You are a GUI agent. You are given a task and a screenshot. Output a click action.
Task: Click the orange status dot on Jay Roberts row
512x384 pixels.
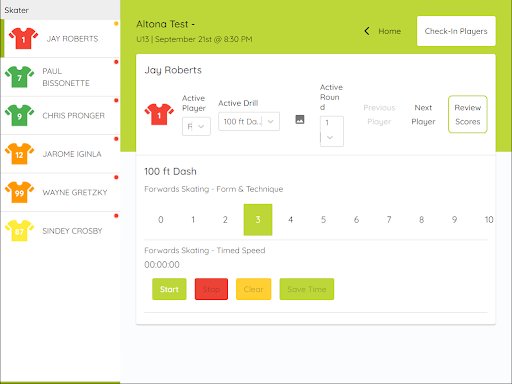(116, 23)
